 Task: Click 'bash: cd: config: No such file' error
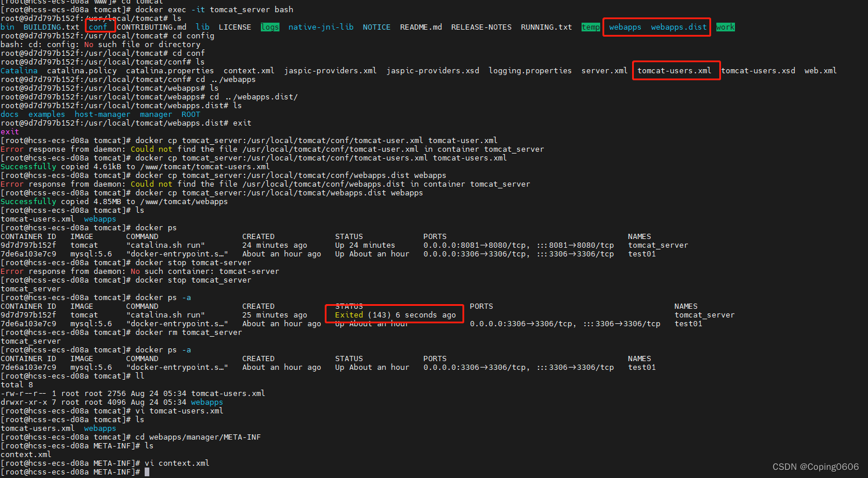click(x=101, y=45)
